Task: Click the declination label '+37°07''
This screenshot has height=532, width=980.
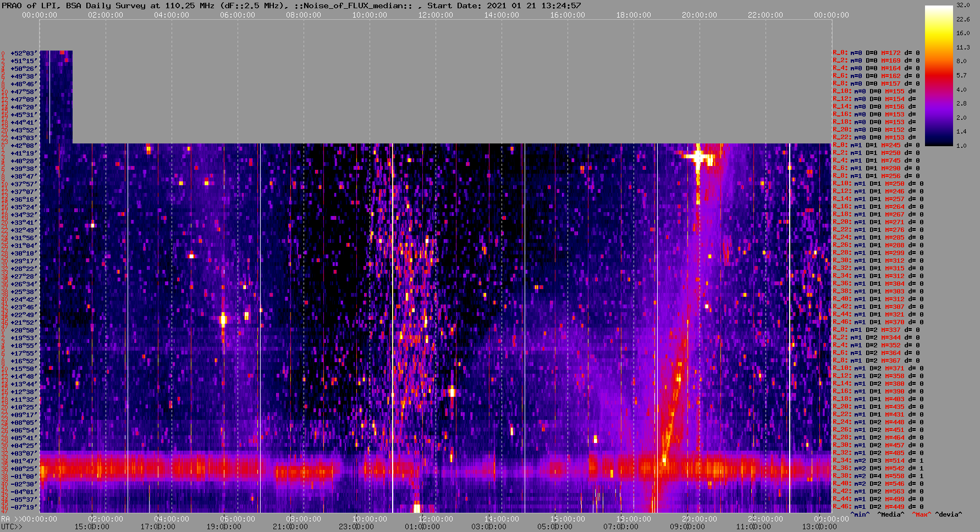Action: point(24,192)
